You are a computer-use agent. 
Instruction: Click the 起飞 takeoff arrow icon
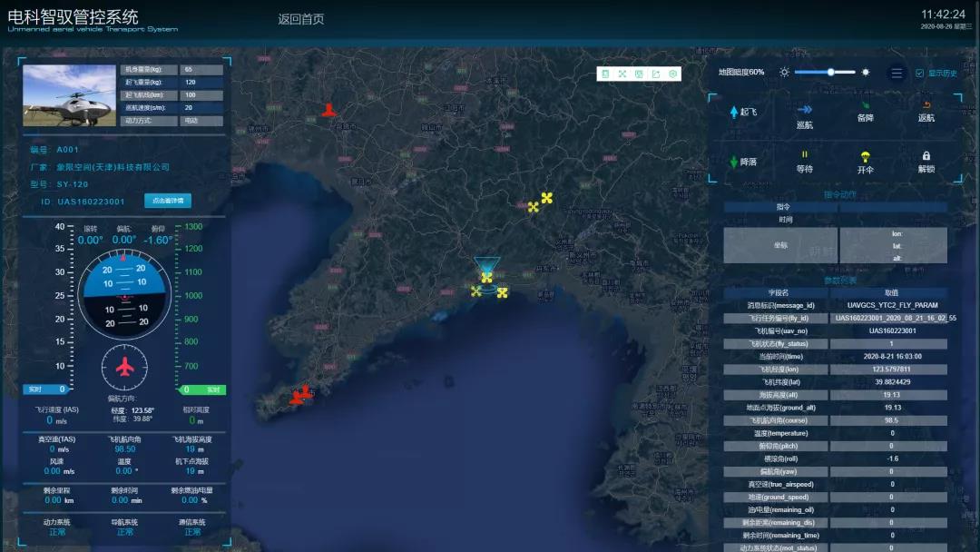[x=734, y=112]
